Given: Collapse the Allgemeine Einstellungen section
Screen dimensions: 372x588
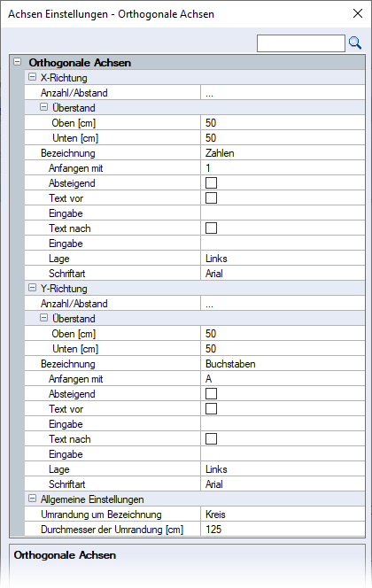Looking at the screenshot, I should (x=32, y=499).
